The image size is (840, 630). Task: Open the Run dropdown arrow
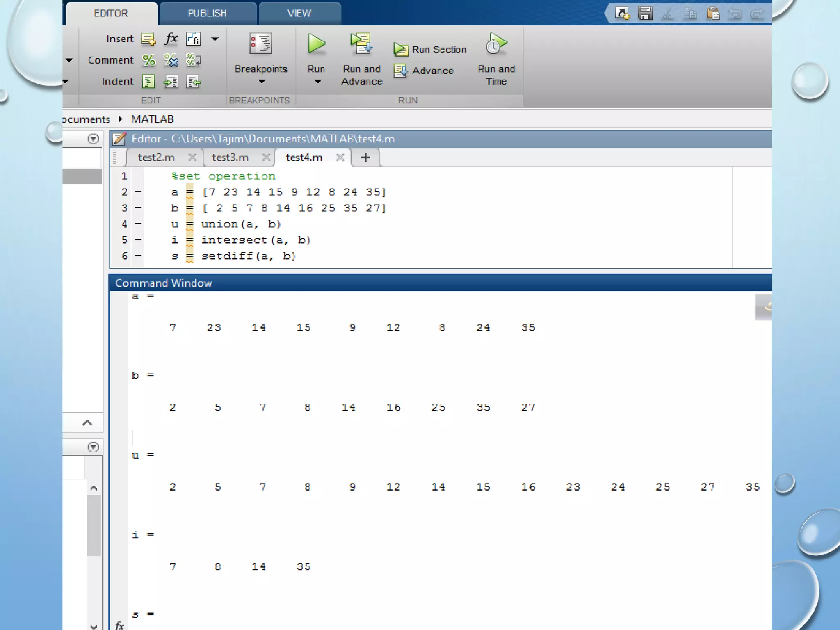(x=317, y=82)
